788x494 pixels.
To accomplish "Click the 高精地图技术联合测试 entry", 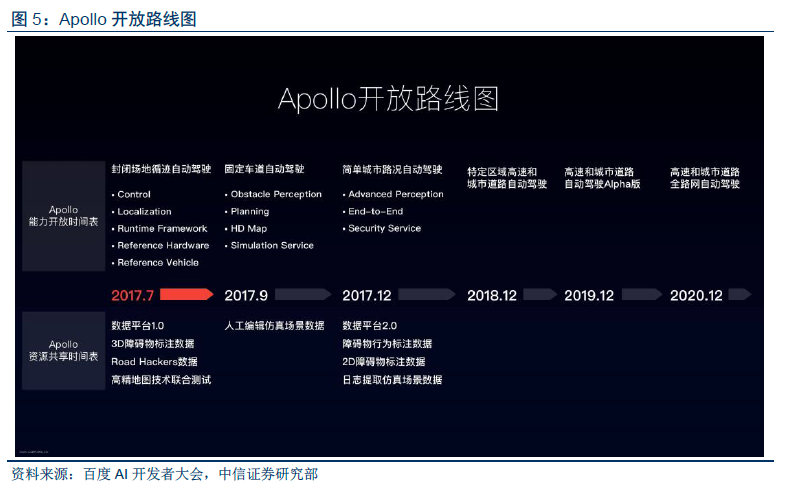I will click(x=161, y=380).
